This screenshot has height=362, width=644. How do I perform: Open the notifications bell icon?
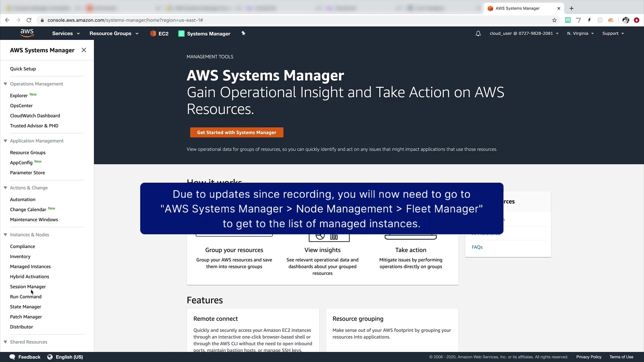coord(478,34)
